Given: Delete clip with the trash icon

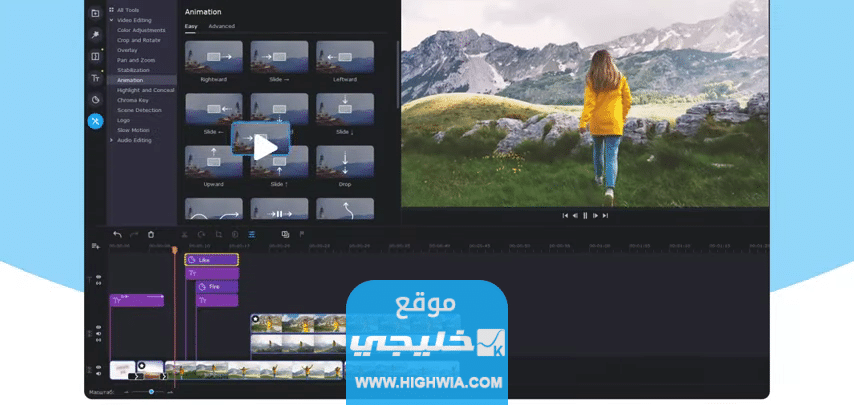Looking at the screenshot, I should (151, 235).
